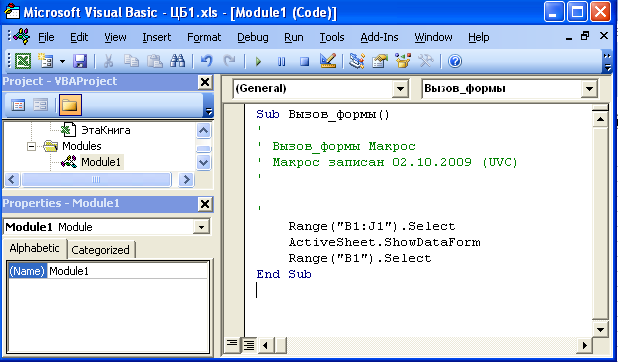Screen dimensions: 618x362
Task: Click View Code icon in Project pane
Action: point(18,105)
